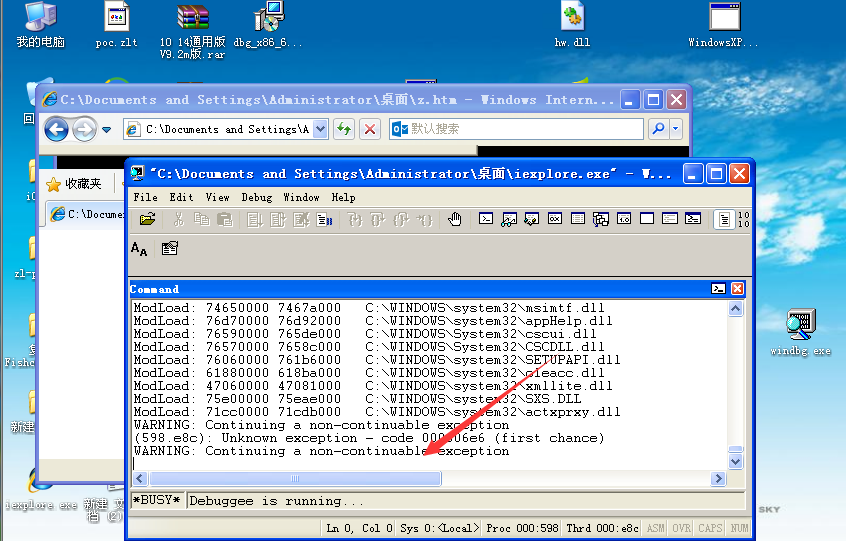
Task: Click the CAPS indicator in status bar
Action: [x=710, y=528]
